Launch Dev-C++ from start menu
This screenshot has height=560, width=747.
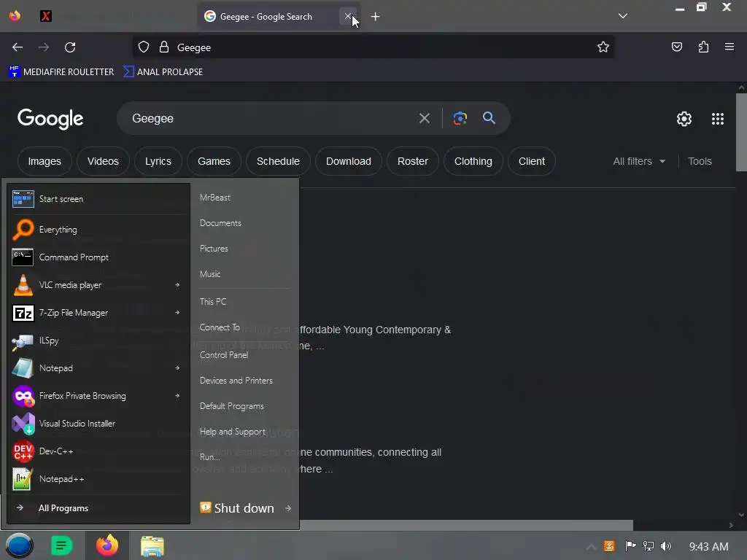point(98,451)
